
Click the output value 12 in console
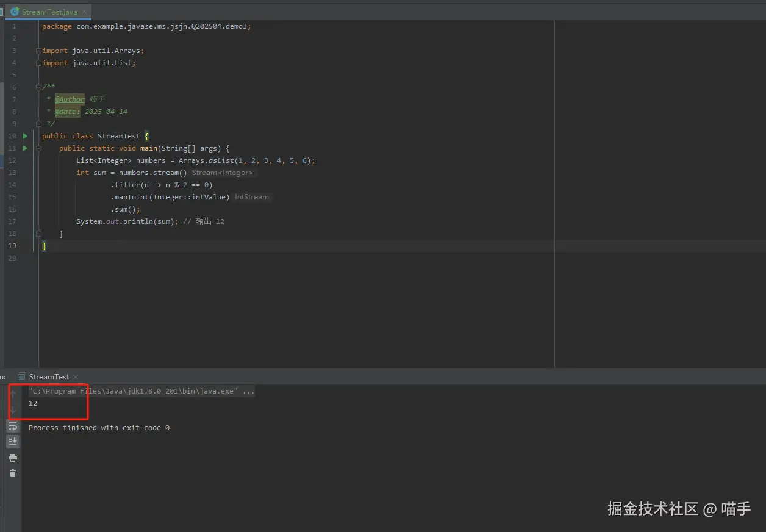[33, 403]
